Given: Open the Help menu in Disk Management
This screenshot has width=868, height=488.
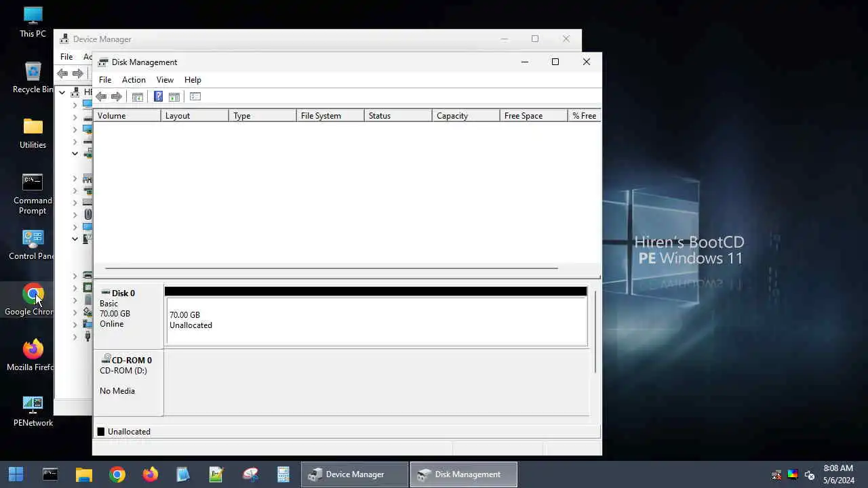Looking at the screenshot, I should pyautogui.click(x=193, y=80).
